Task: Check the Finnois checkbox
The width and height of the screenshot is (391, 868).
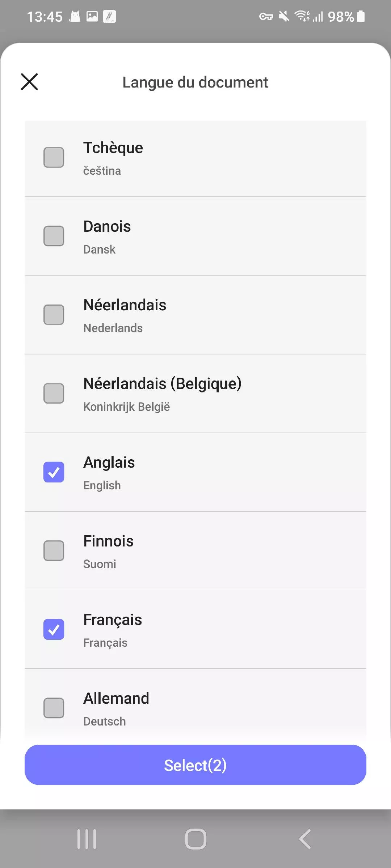Action: pos(54,550)
